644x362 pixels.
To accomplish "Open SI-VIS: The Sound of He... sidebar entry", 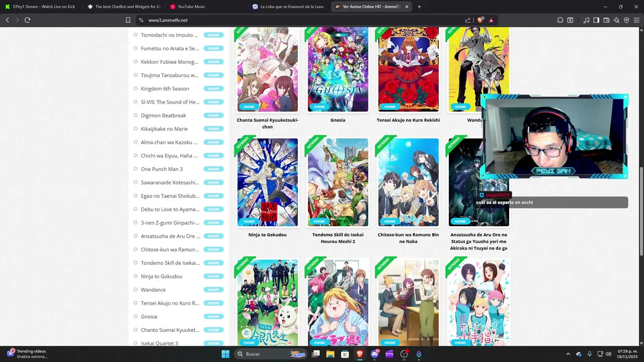I will tap(170, 102).
